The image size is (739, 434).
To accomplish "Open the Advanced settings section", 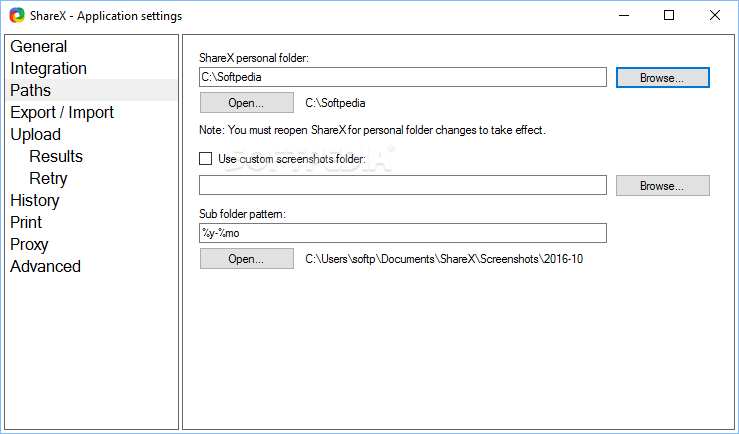I will coord(45,266).
